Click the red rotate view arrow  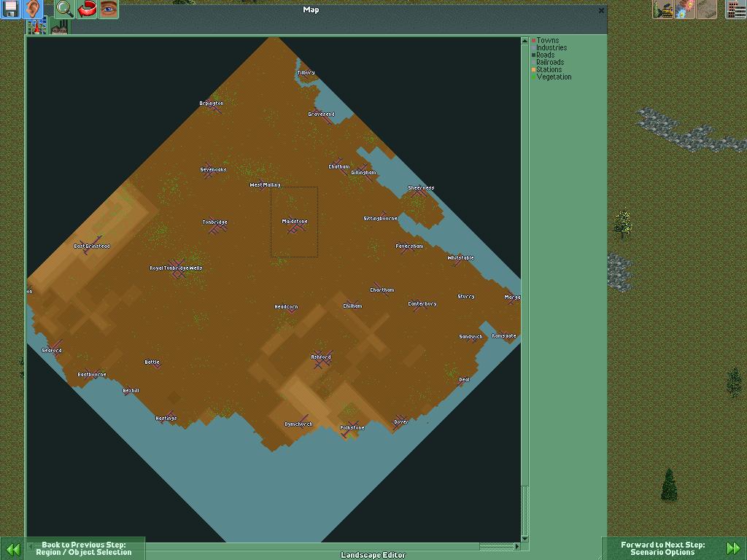pyautogui.click(x=87, y=9)
